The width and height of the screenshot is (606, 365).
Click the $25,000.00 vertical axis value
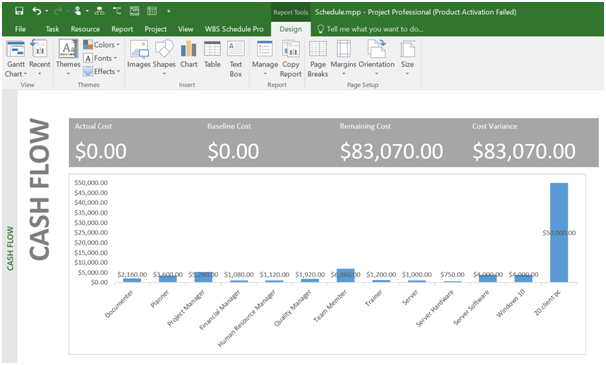pos(91,232)
